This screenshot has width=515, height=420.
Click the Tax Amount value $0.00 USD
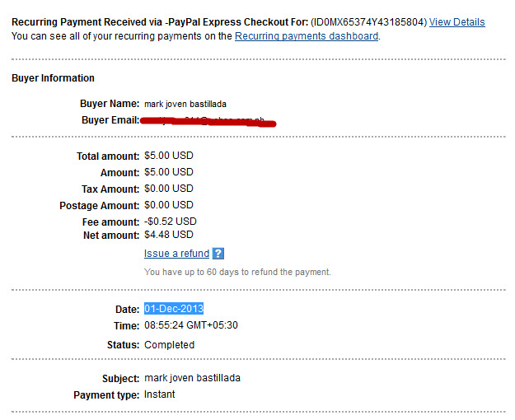(x=169, y=189)
